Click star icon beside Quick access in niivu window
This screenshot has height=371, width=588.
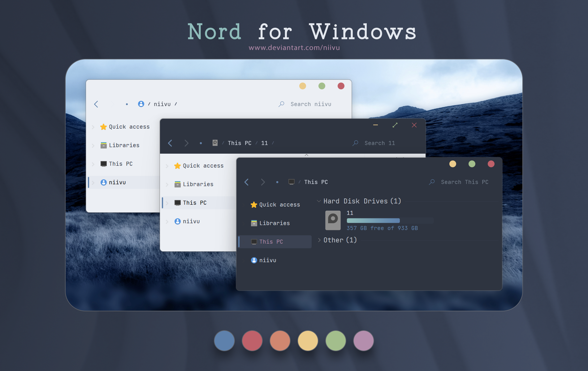click(x=104, y=127)
